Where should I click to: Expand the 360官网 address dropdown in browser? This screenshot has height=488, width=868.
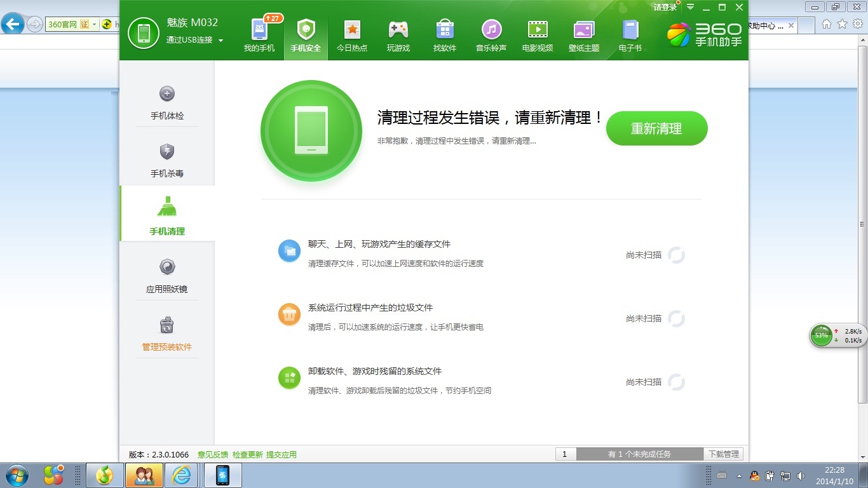pyautogui.click(x=95, y=24)
